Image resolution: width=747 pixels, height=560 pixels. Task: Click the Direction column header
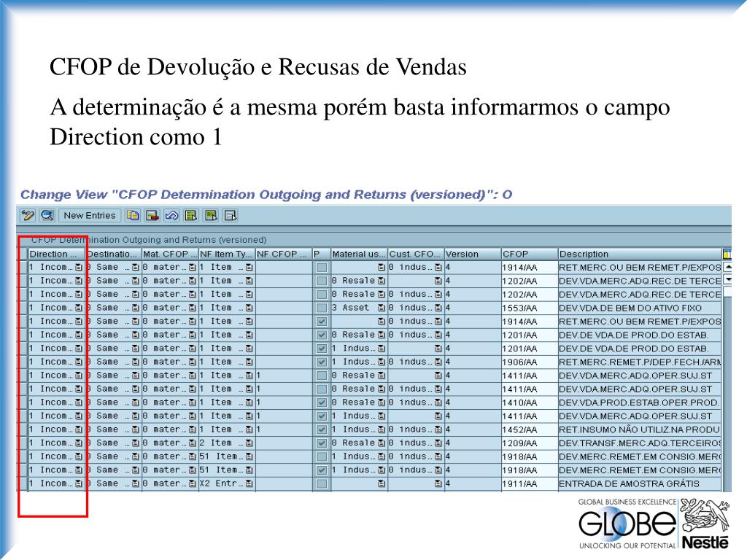point(57,254)
